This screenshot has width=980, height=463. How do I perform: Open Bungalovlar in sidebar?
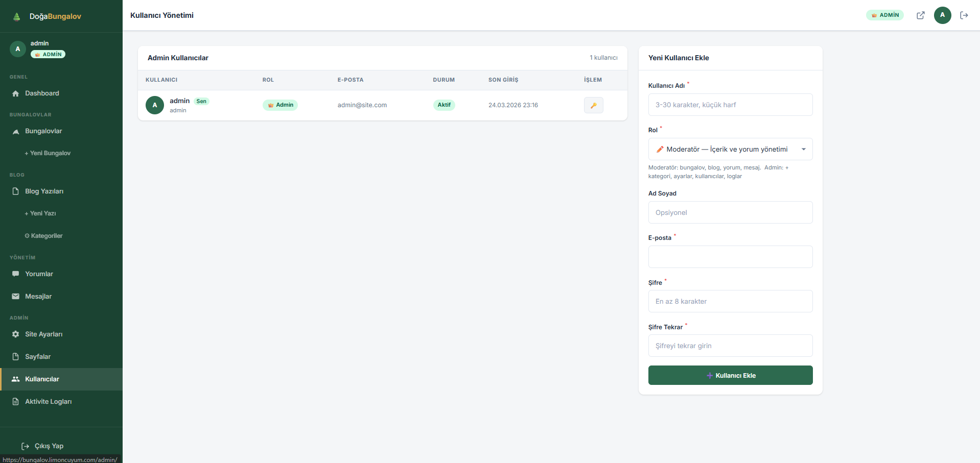(x=43, y=131)
